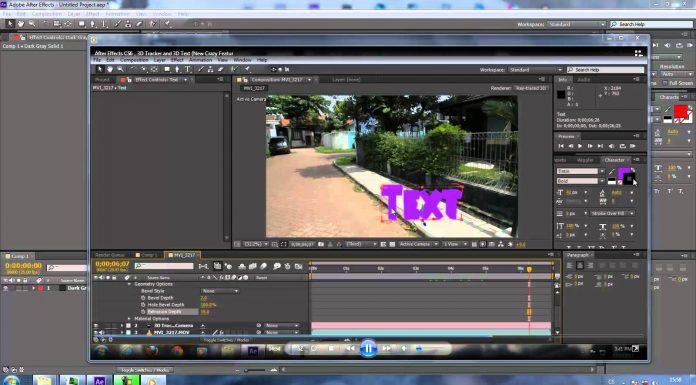
Task: Select the Rectangle shape tool in inner toolbar
Action: [167, 69]
